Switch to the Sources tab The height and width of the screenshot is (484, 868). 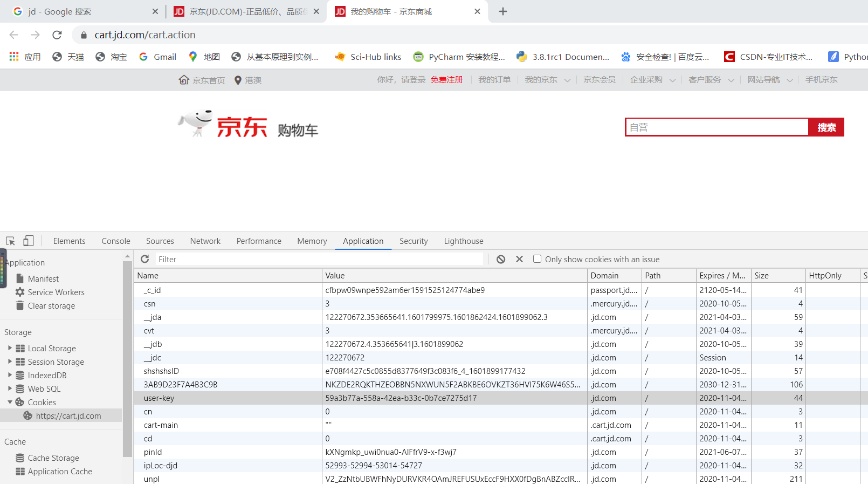(160, 241)
